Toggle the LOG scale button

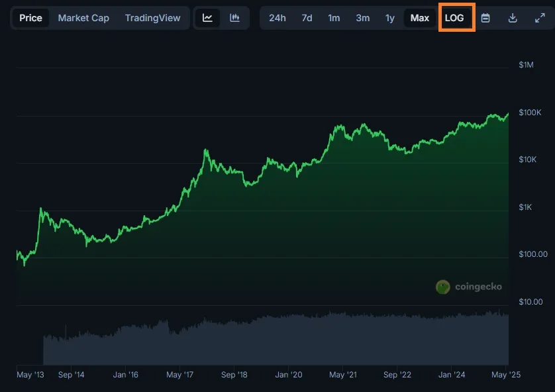tap(454, 18)
